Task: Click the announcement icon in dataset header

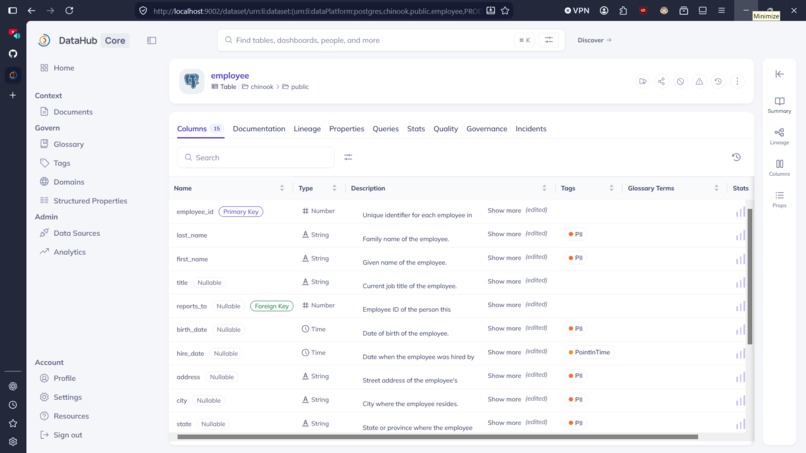Action: coord(643,81)
